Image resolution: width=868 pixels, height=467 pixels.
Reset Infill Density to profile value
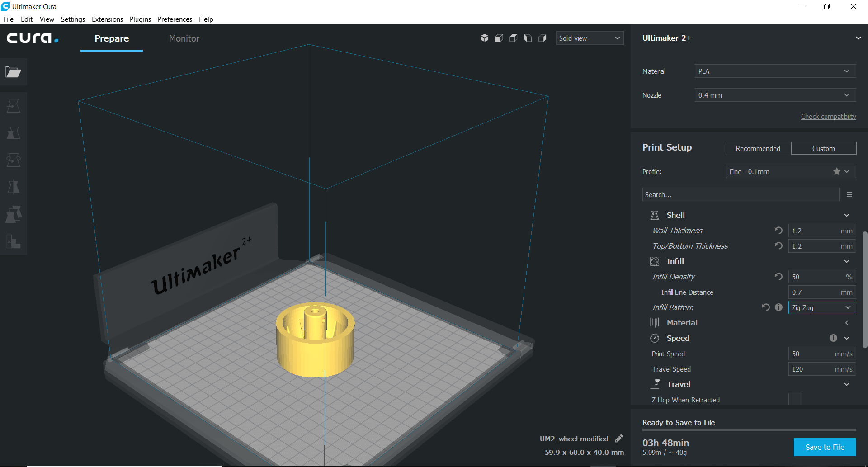click(778, 277)
